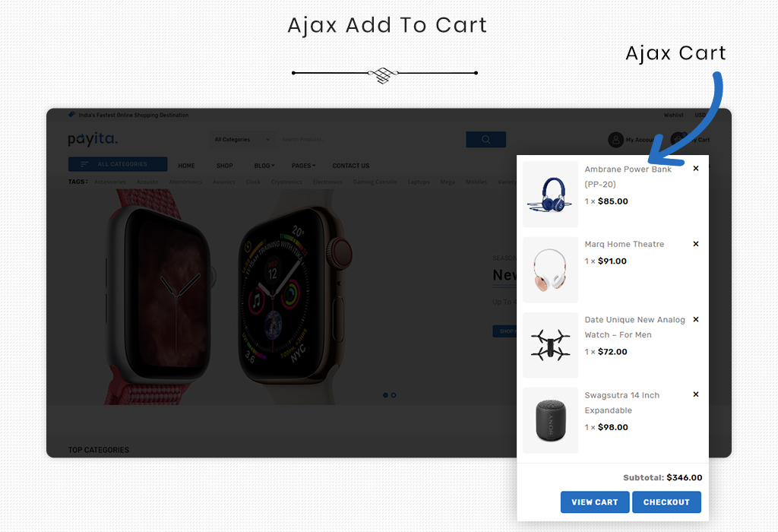Open the Contact Us menu link
The image size is (778, 532).
pos(351,166)
